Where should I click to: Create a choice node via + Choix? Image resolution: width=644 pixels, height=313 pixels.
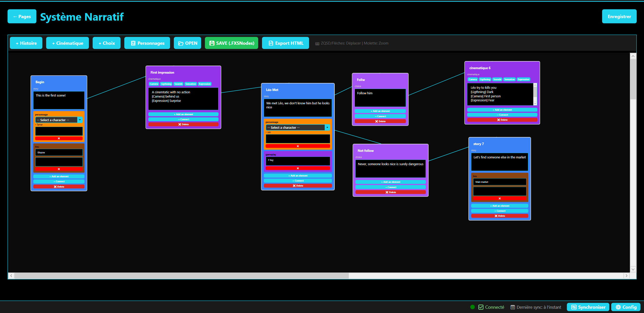(x=106, y=43)
